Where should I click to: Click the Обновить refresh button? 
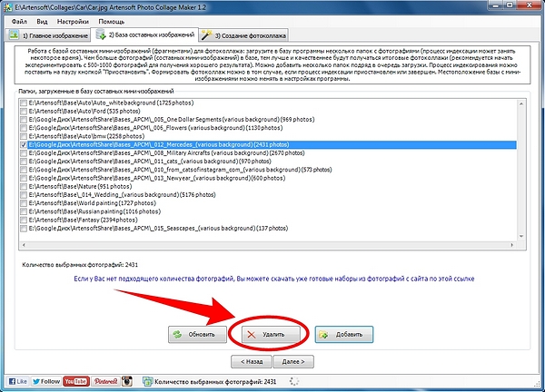coord(197,334)
